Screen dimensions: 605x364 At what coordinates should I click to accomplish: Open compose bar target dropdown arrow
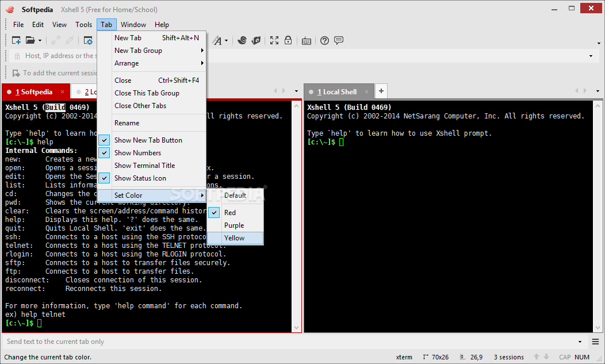[x=580, y=342]
